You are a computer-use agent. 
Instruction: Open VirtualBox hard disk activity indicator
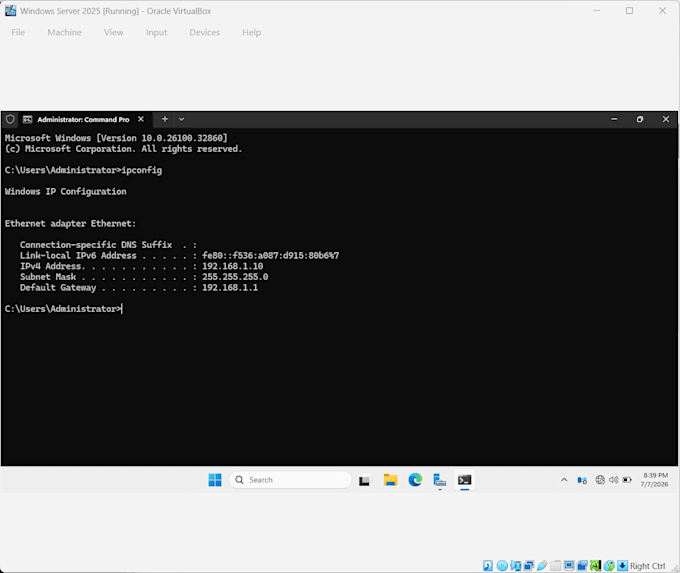[x=488, y=565]
